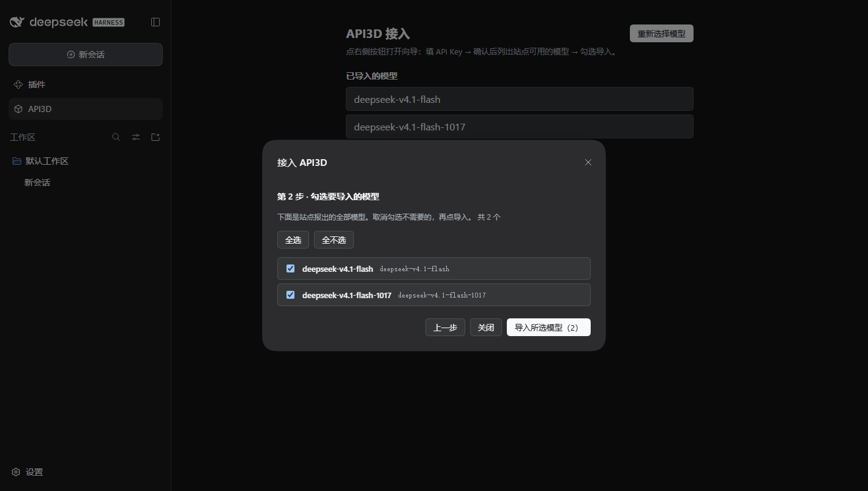
Task: Open workspace filter settings sliders icon
Action: (x=136, y=137)
